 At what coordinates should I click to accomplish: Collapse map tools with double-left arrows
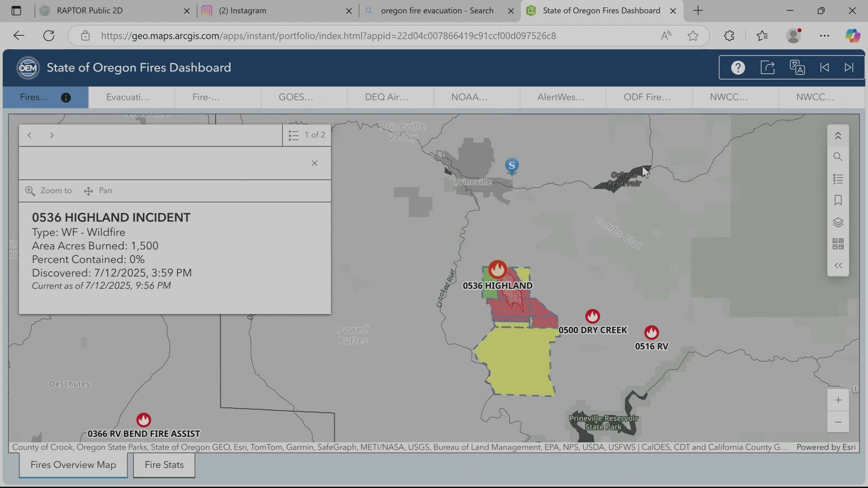838,266
